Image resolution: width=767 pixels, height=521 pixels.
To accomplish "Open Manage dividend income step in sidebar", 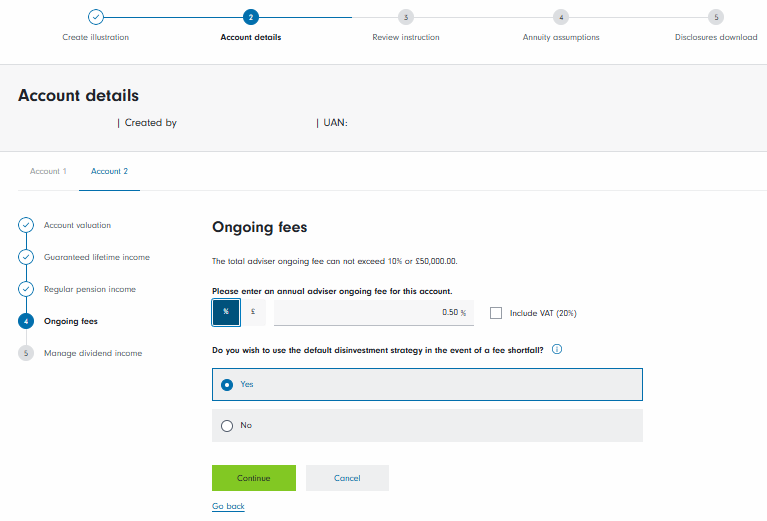I will [93, 353].
